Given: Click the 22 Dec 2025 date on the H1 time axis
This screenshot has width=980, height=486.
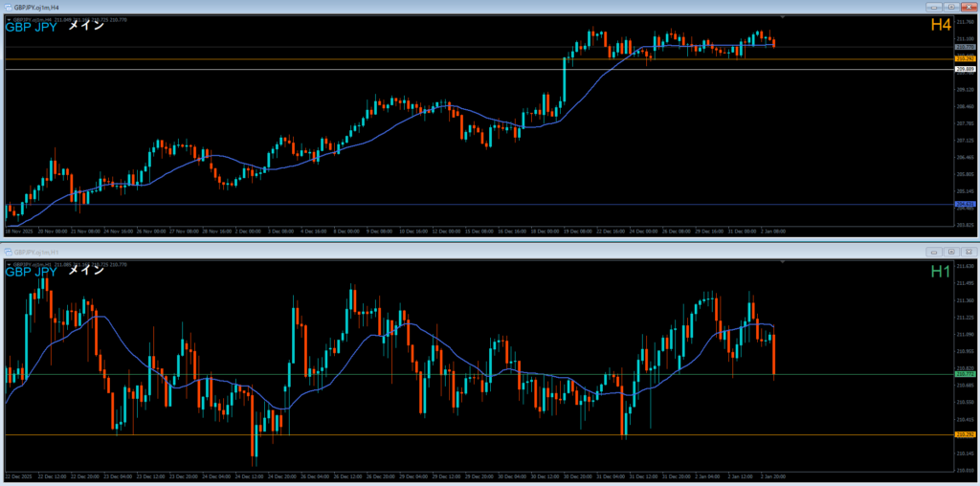Looking at the screenshot, I should pos(17,476).
